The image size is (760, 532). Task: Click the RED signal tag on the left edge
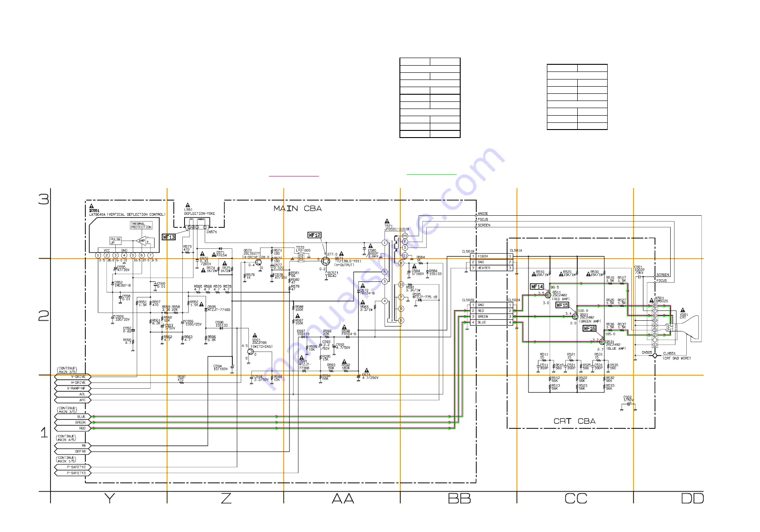(x=73, y=428)
